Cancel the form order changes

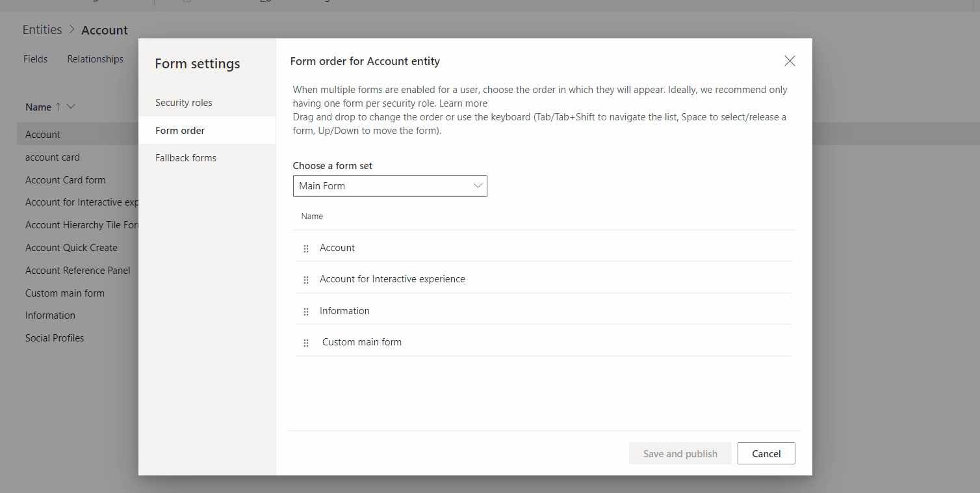click(x=766, y=453)
